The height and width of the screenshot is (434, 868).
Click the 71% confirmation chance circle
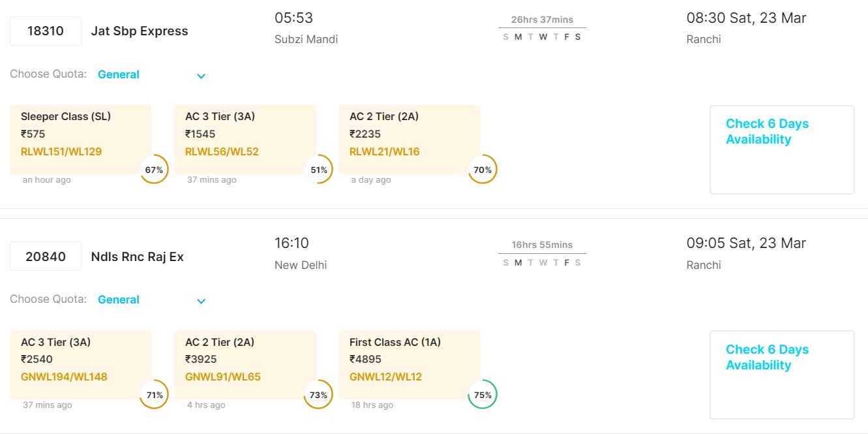(155, 395)
